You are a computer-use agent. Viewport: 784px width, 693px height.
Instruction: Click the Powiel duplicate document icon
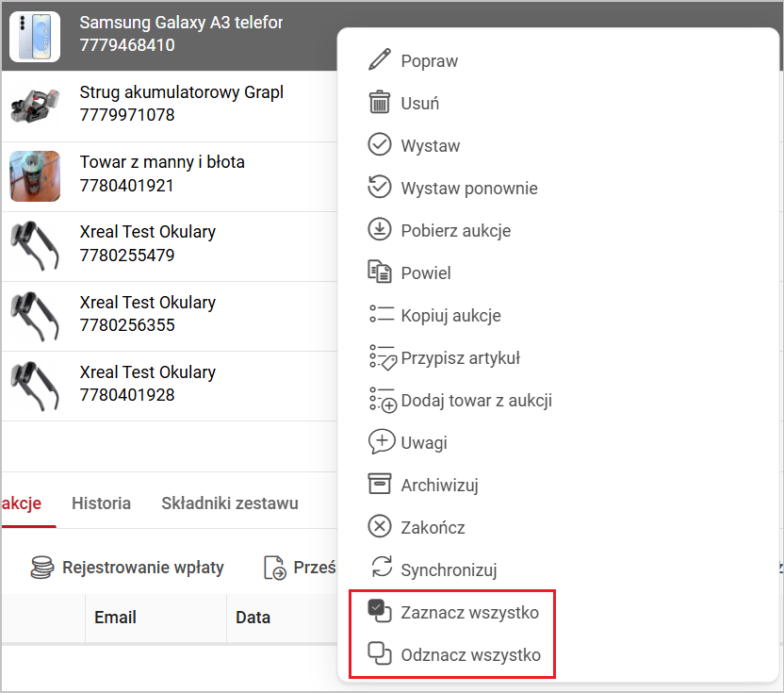pos(379,273)
